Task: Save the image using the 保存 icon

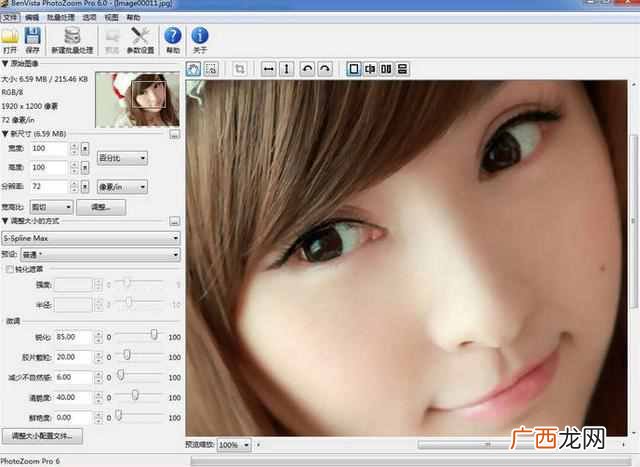Action: click(32, 40)
